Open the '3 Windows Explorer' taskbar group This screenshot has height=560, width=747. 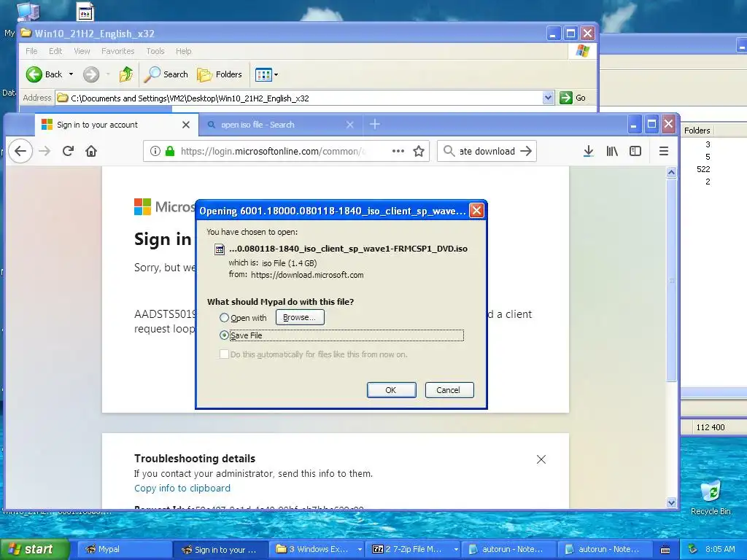click(x=317, y=549)
